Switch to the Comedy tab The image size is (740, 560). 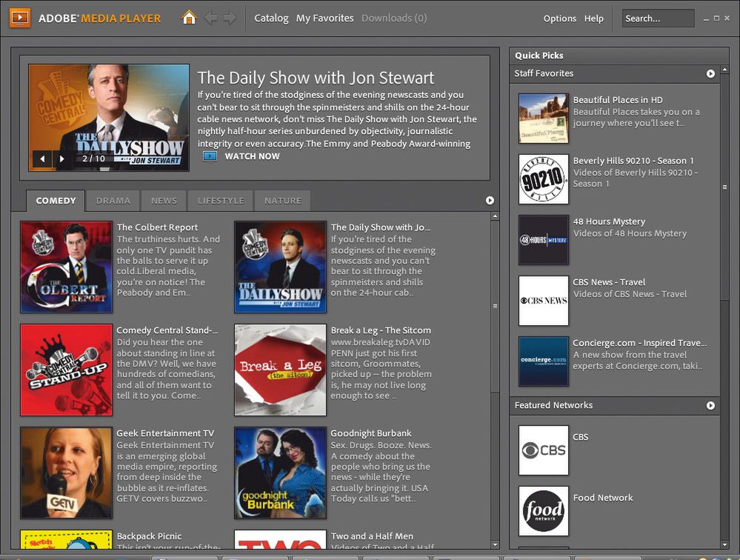[x=56, y=201]
